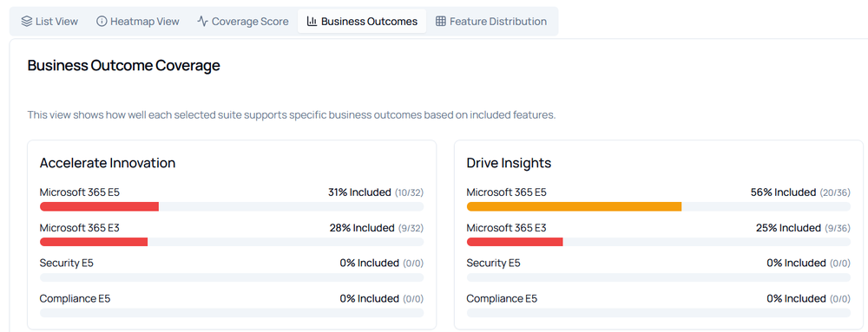Click Compliance E5 label under Accelerate Innovation
Viewport: 868px width, 332px height.
point(75,298)
